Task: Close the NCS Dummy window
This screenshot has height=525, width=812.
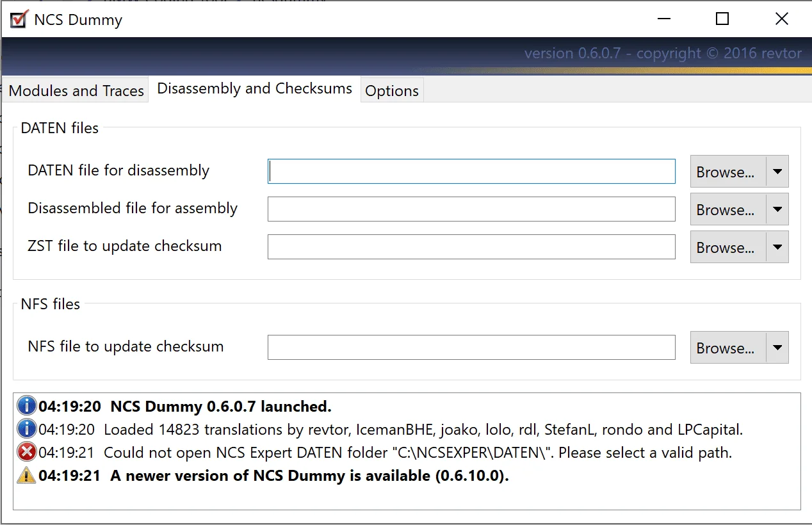Action: (x=782, y=19)
